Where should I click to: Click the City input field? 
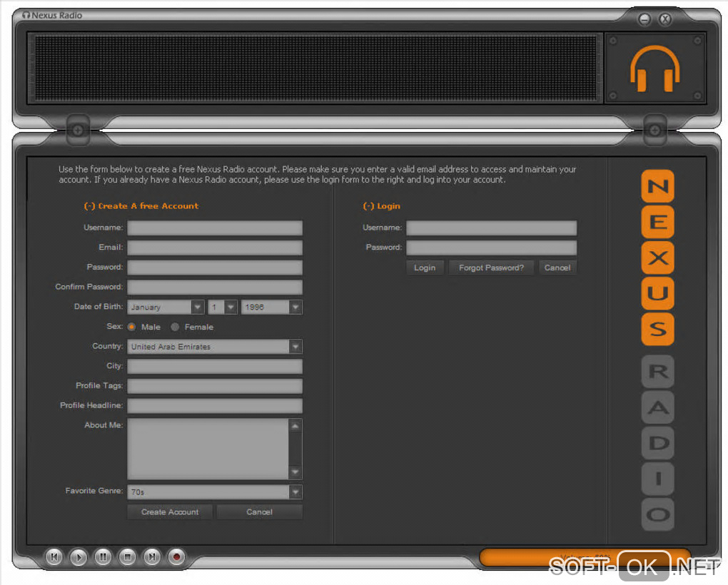215,367
